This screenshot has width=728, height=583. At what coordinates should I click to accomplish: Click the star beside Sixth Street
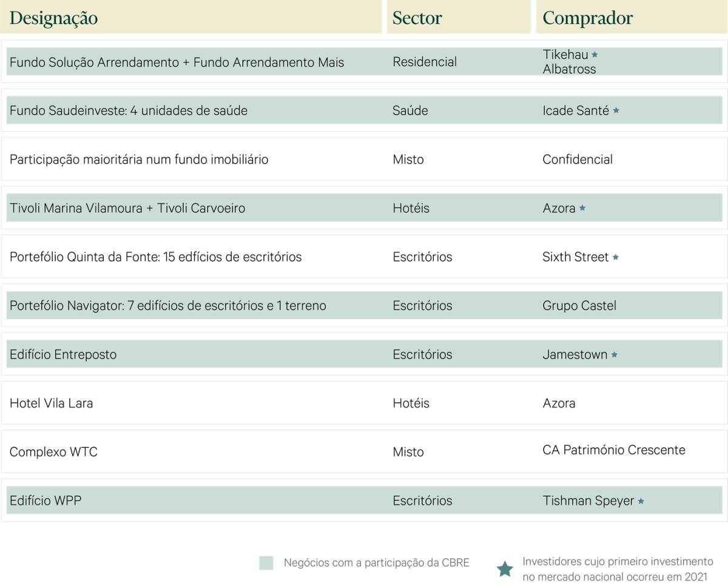616,257
